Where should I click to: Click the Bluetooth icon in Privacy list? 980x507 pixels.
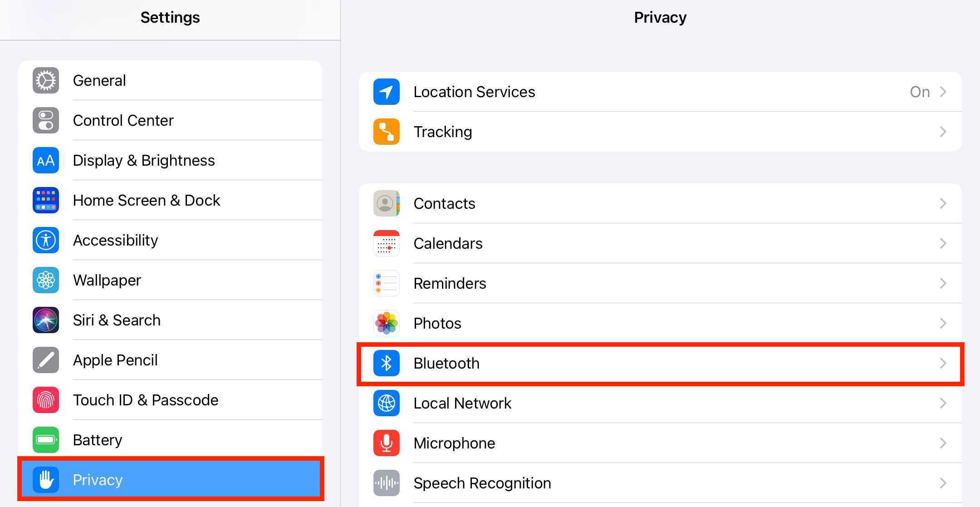(386, 363)
